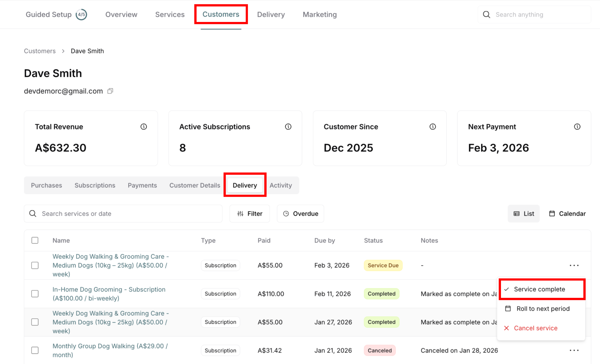Choose Service complete from the menu

[539, 289]
